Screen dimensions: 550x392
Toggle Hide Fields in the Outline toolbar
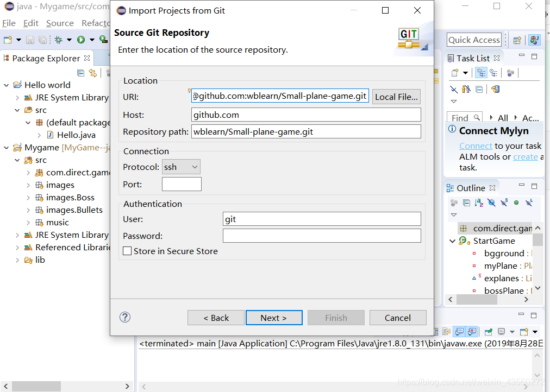click(x=491, y=203)
